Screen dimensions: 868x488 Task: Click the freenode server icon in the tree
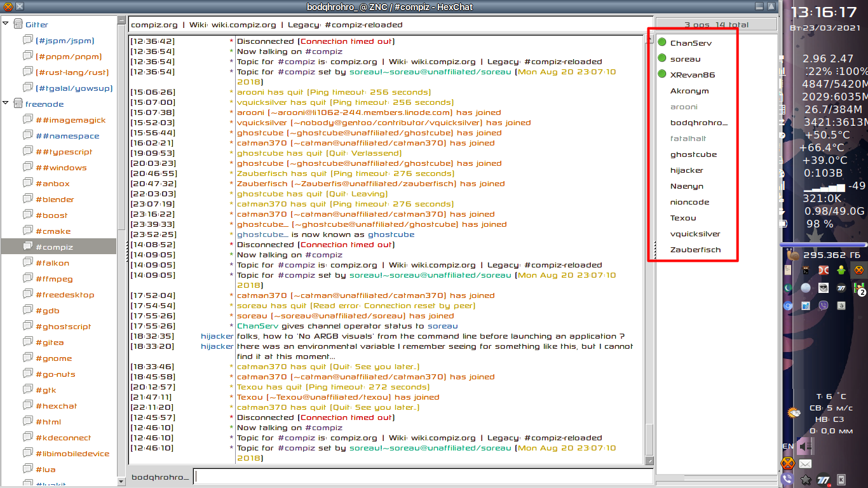(x=17, y=104)
